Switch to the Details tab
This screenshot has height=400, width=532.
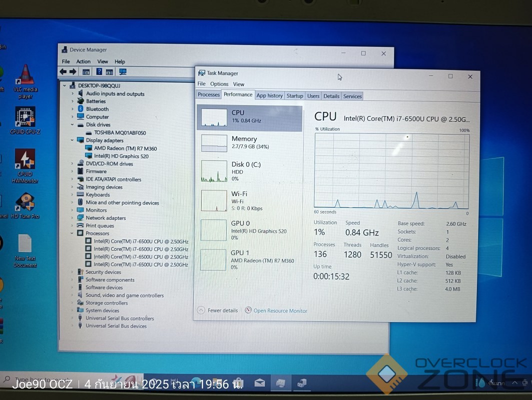pyautogui.click(x=331, y=96)
